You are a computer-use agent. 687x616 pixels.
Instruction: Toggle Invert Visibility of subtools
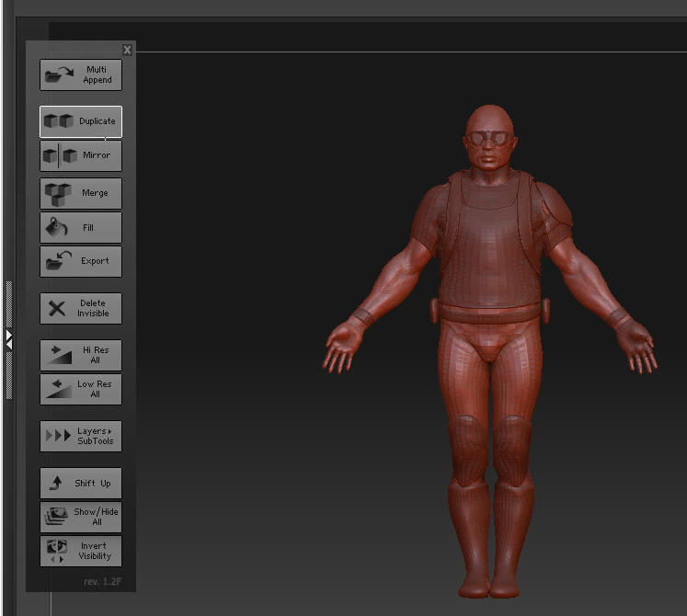(x=81, y=551)
